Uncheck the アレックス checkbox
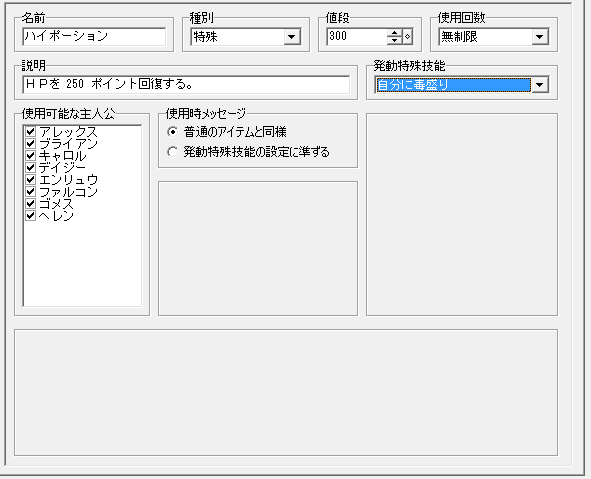The width and height of the screenshot is (591, 479). click(x=31, y=132)
